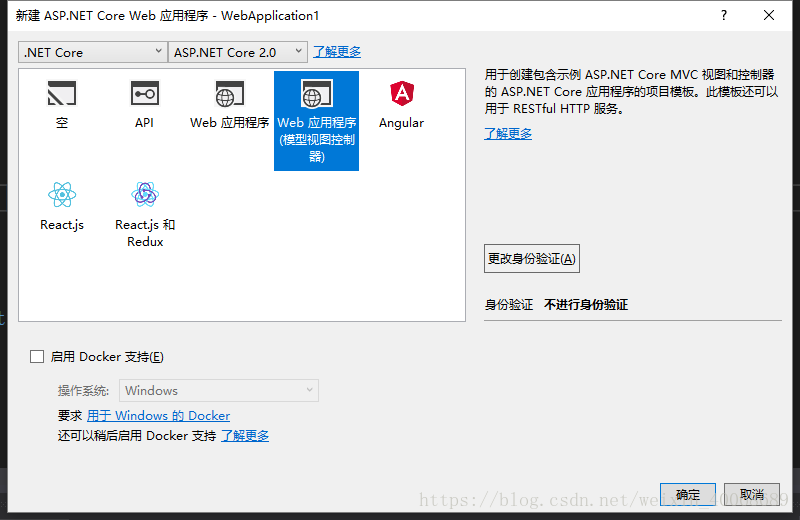Choose the React.js template
Image resolution: width=800 pixels, height=520 pixels.
[x=62, y=207]
